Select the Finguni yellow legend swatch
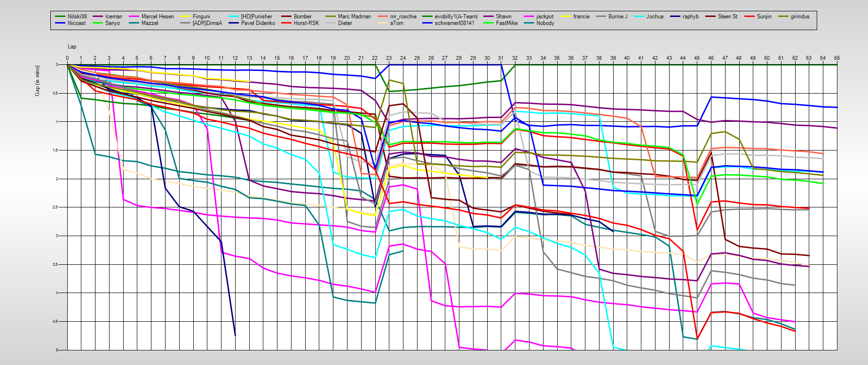The image size is (868, 365). (x=185, y=16)
